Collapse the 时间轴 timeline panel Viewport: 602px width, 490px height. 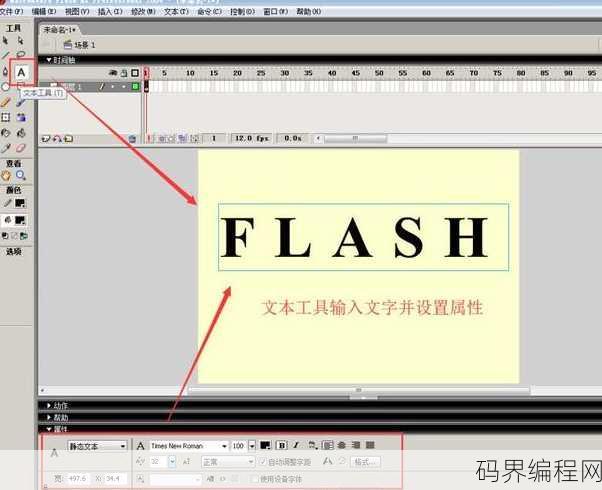click(49, 60)
